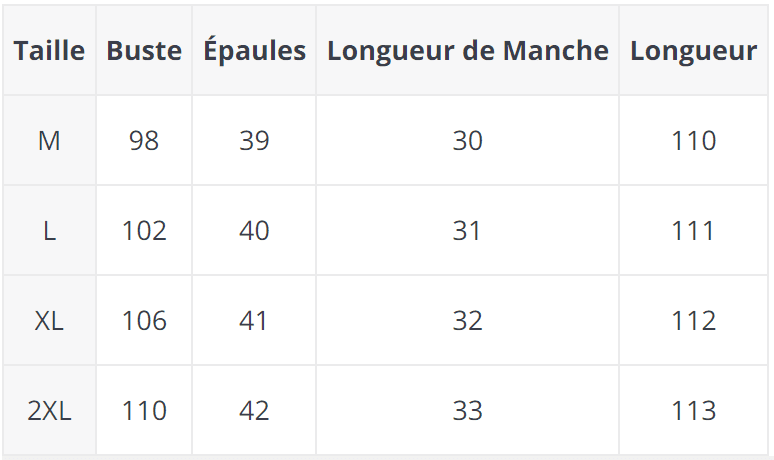Click the Épaules column header
Screen dimensions: 774x460
[254, 51]
